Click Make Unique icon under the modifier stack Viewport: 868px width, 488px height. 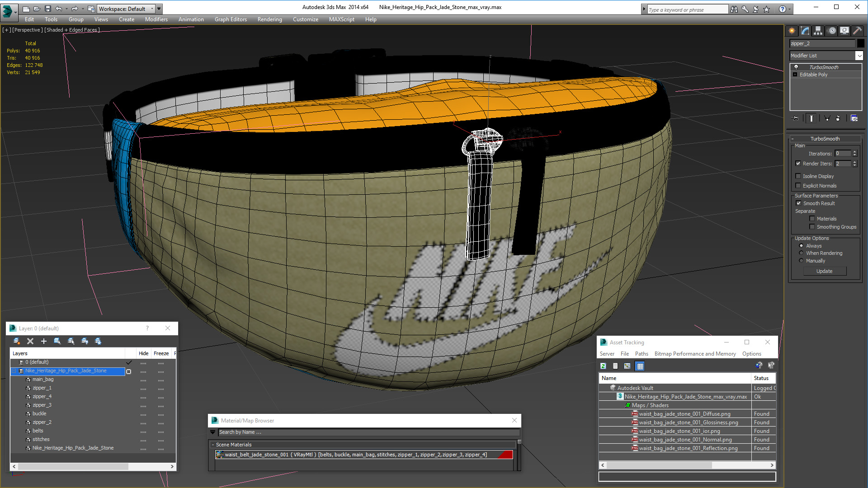[x=827, y=118]
